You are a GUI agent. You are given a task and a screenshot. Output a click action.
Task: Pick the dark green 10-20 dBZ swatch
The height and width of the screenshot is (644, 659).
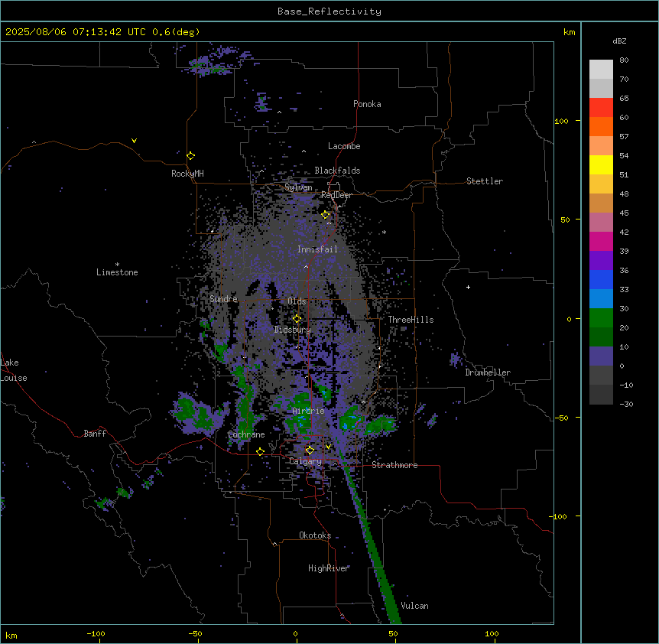[x=601, y=337]
